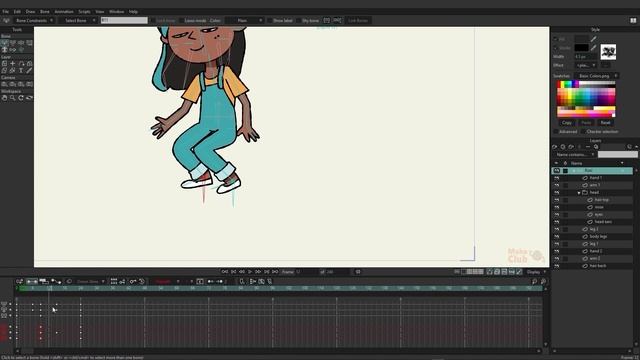Select the Zoom Workspace magnifier tool

(13, 98)
